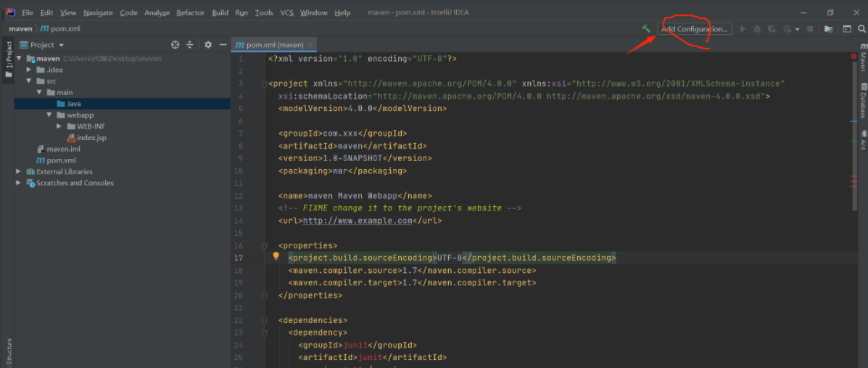This screenshot has height=368, width=868.
Task: Open the Ant tool window
Action: pos(863,139)
